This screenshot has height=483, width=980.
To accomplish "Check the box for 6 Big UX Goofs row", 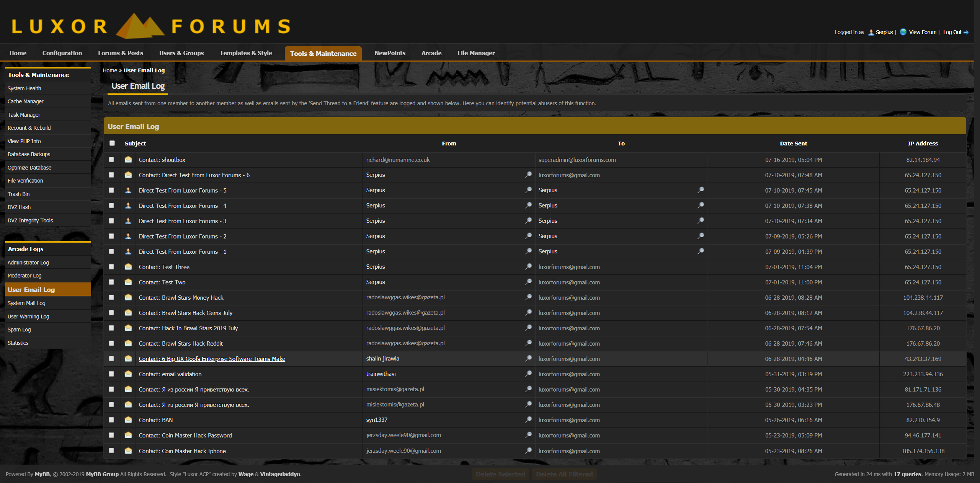I will tap(111, 359).
